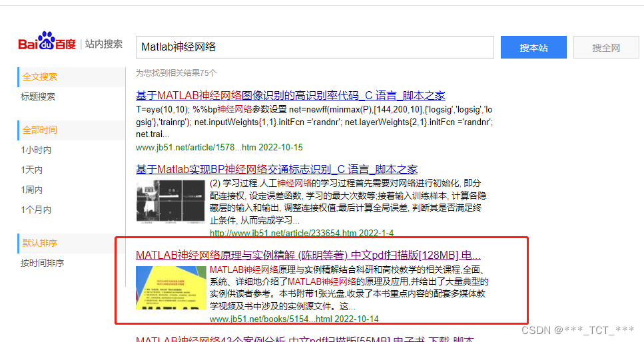Viewport: 644px width, 342px height.
Task: Filter results to 1天内
Action: point(31,170)
